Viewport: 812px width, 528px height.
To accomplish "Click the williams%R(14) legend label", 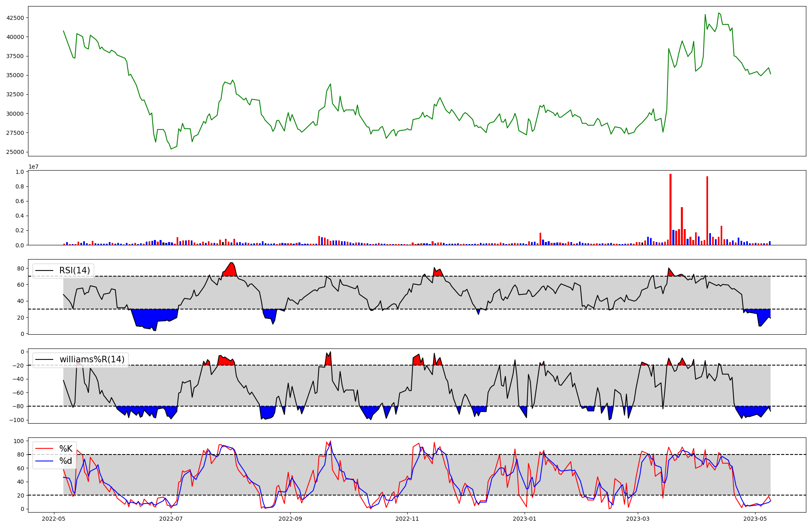I will (x=92, y=359).
